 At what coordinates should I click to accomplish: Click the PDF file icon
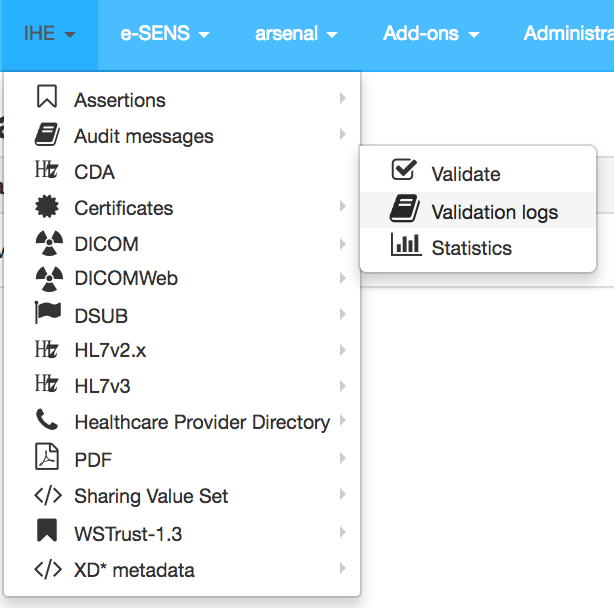click(x=46, y=459)
